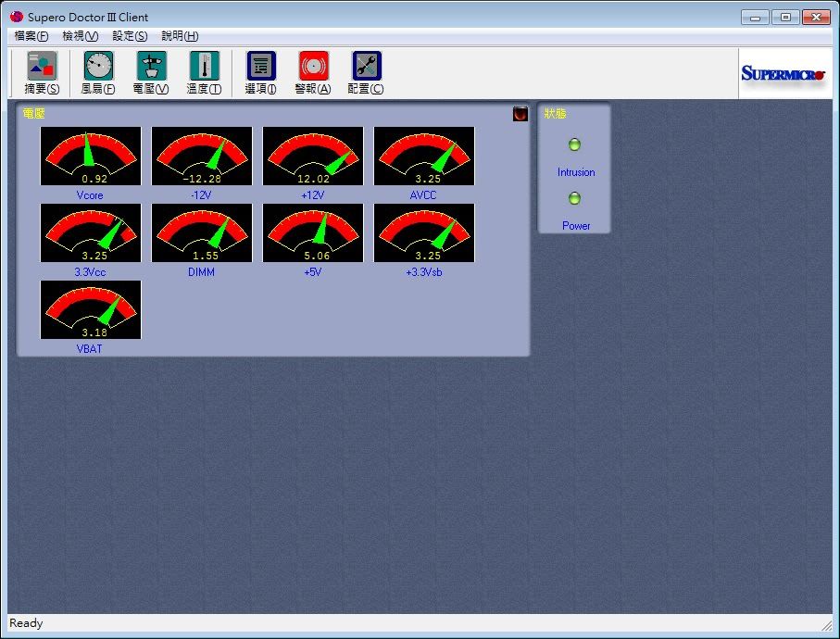
Task: Select the AVCC voltage gauge
Action: pos(424,156)
